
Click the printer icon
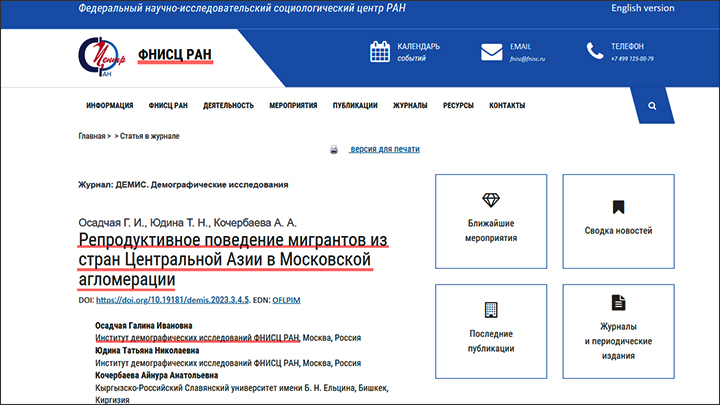pos(334,149)
